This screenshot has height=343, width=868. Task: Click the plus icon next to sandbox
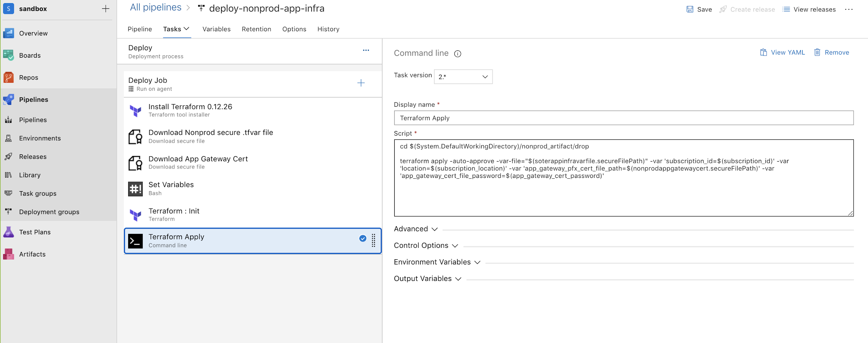tap(106, 9)
